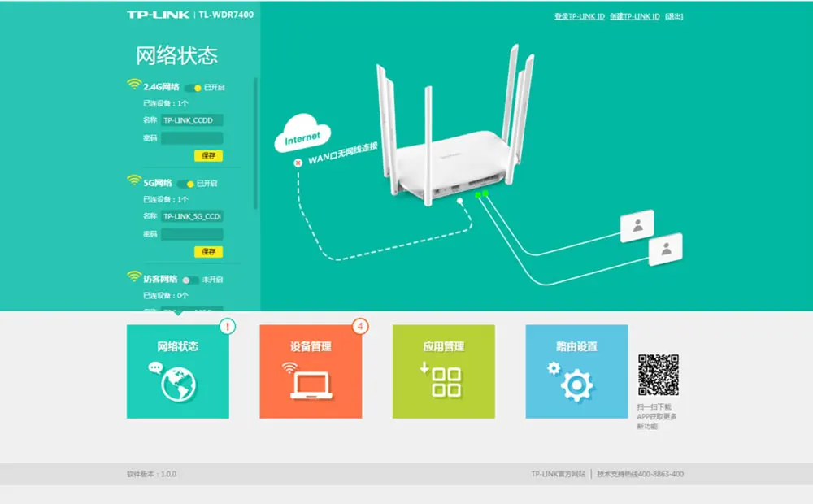This screenshot has width=813, height=504.
Task: Click the TL-WDR7400 model label
Action: click(x=226, y=15)
